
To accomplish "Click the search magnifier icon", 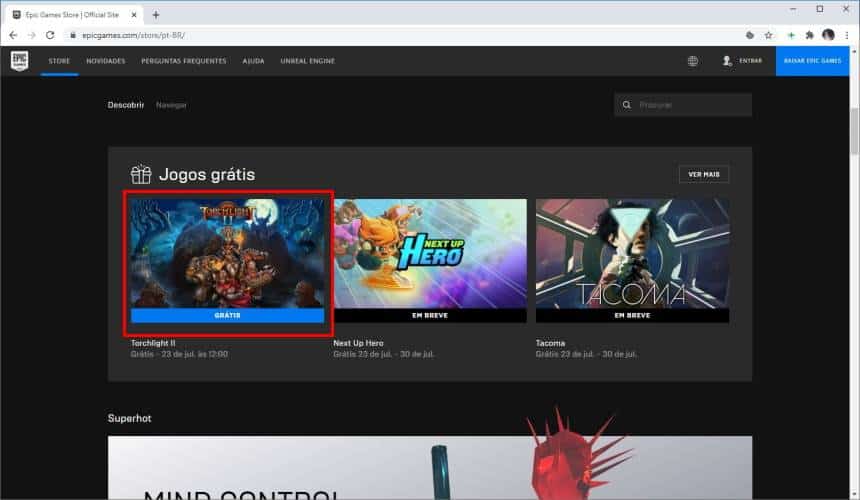I will pos(626,105).
